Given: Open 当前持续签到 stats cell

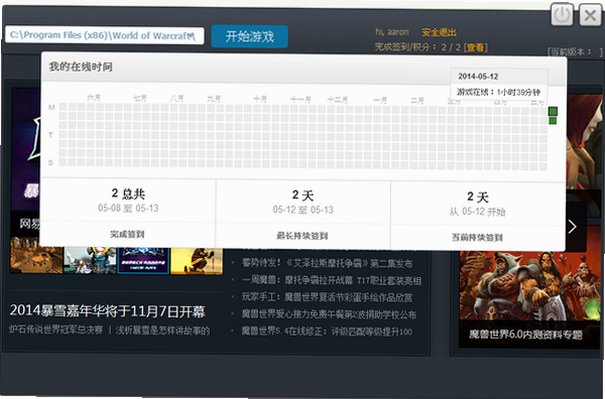Looking at the screenshot, I should (x=477, y=237).
